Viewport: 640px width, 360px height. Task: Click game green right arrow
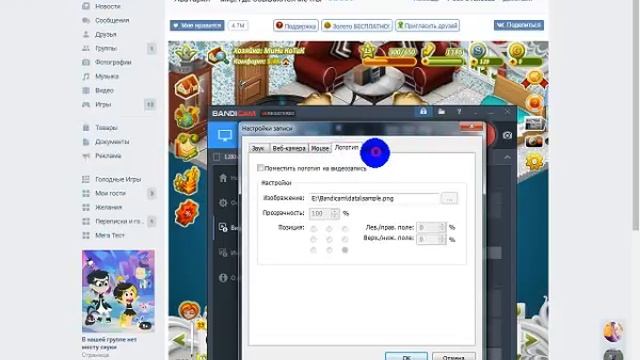coord(531,340)
